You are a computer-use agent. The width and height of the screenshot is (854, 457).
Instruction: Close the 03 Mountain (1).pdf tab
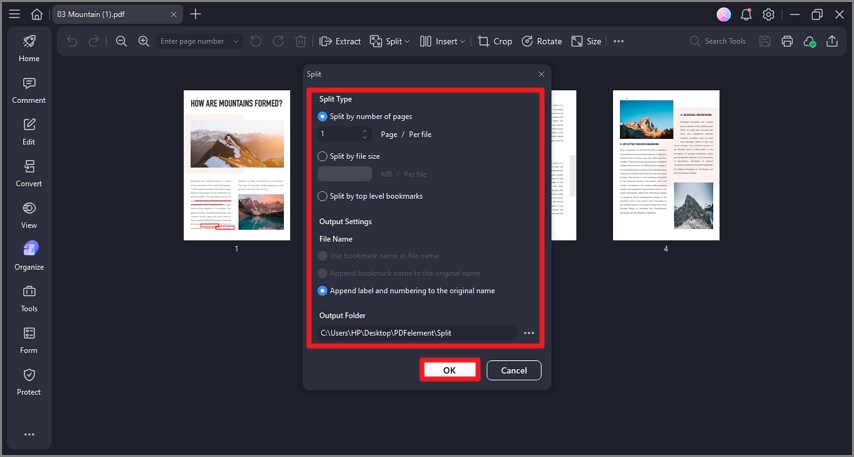point(173,15)
